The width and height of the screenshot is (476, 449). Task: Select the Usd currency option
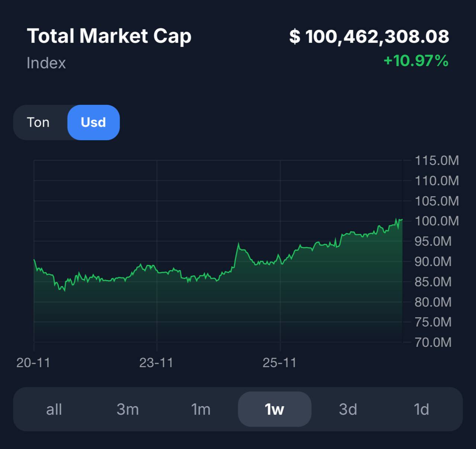[x=93, y=122]
